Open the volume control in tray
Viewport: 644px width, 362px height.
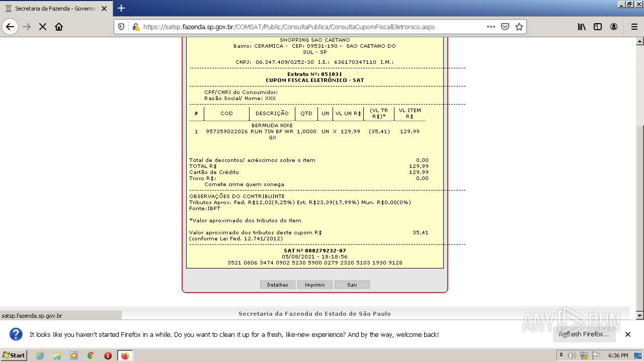click(572, 355)
